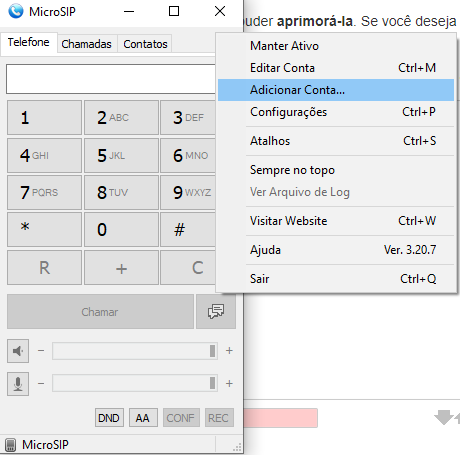
Task: Click the microphone volume minus sign
Action: 41,383
